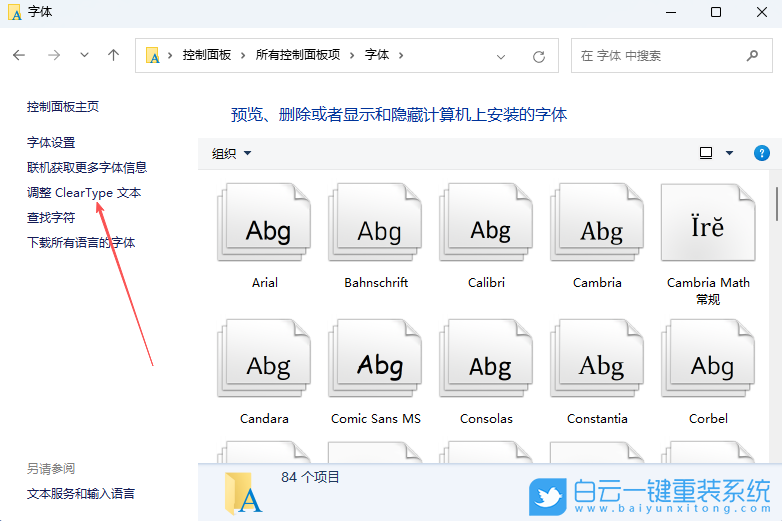Viewport: 782px width, 521px height.
Task: Open the Arial font family icon
Action: 264,222
